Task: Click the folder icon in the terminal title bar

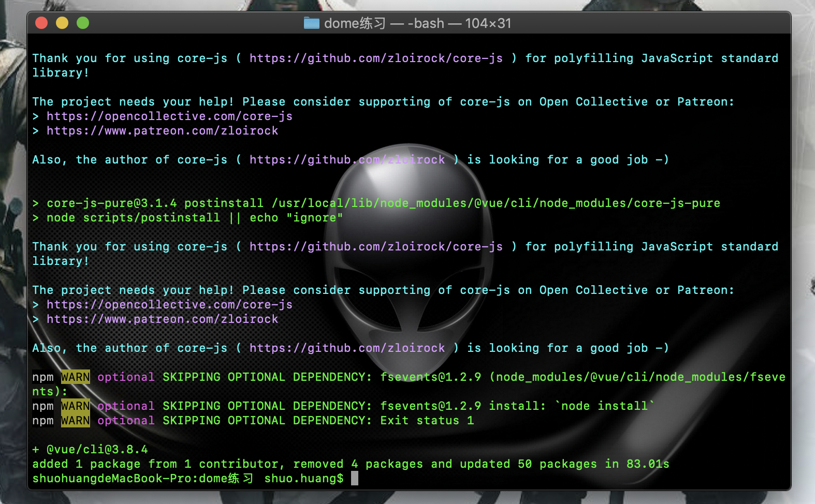Action: point(311,23)
